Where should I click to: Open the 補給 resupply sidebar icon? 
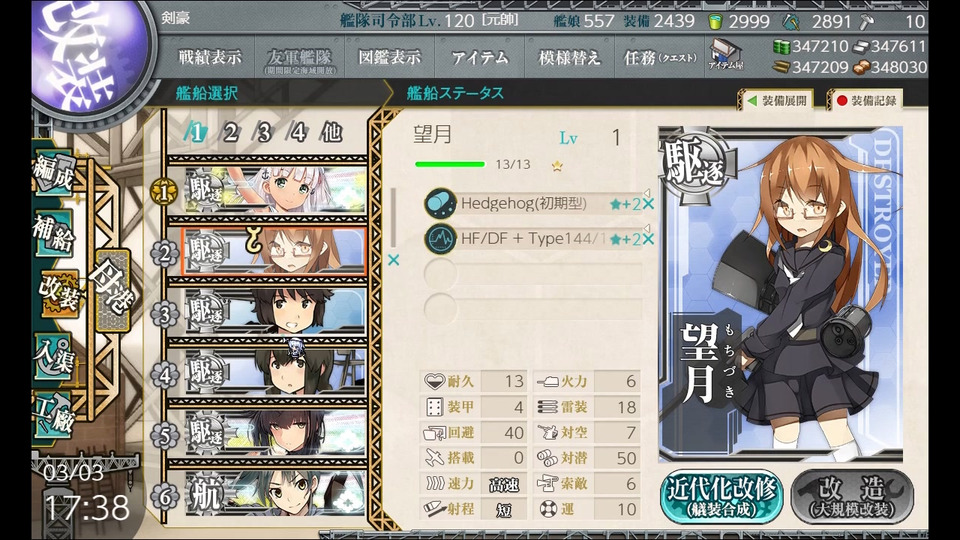pos(54,234)
